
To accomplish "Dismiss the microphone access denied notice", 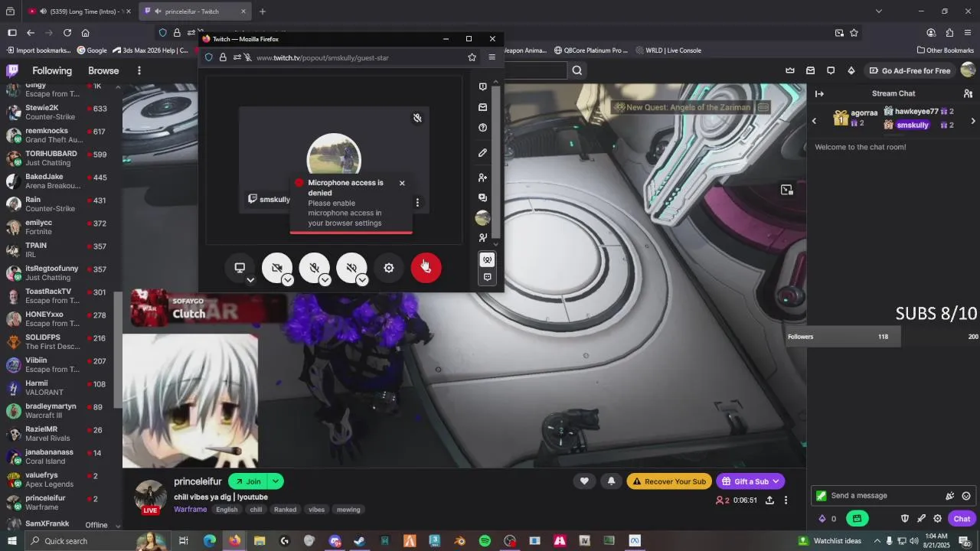I will coord(402,183).
